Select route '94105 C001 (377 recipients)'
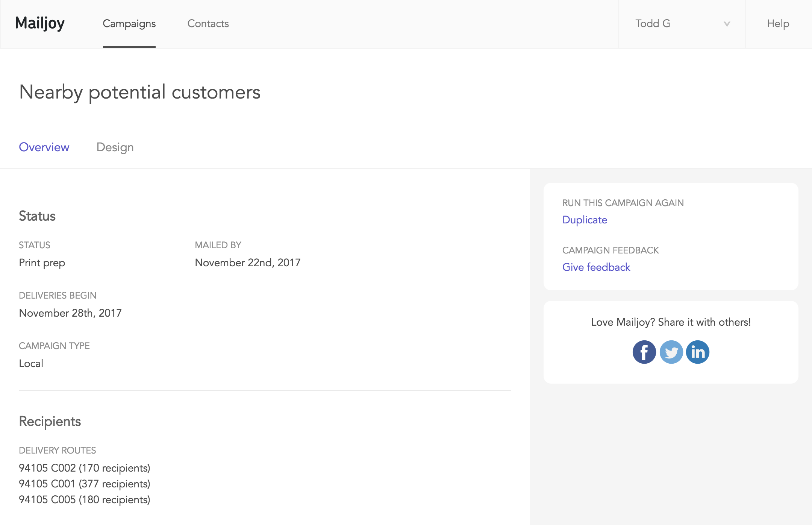Viewport: 812px width, 525px height. click(85, 484)
